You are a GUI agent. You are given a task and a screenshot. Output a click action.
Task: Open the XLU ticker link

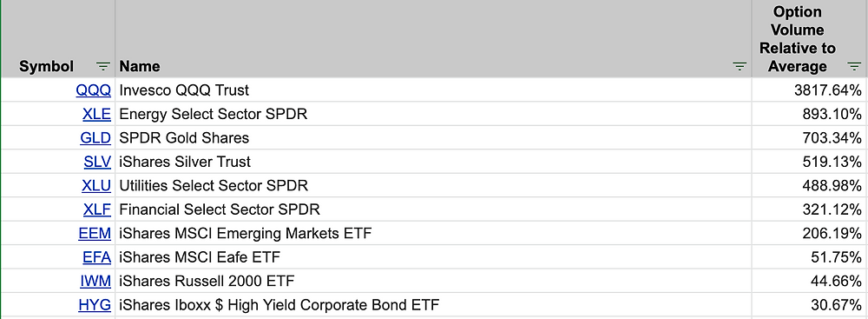(x=96, y=185)
